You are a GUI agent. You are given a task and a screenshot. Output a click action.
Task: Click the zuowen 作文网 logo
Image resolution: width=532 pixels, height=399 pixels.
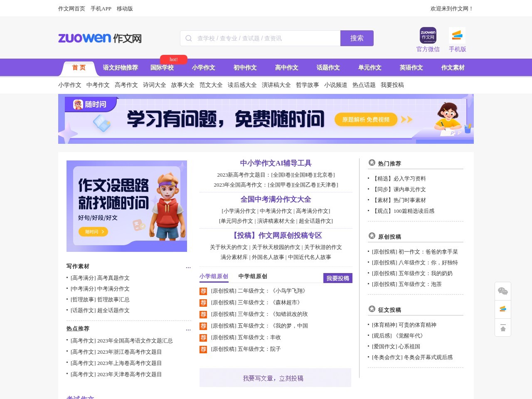(99, 38)
